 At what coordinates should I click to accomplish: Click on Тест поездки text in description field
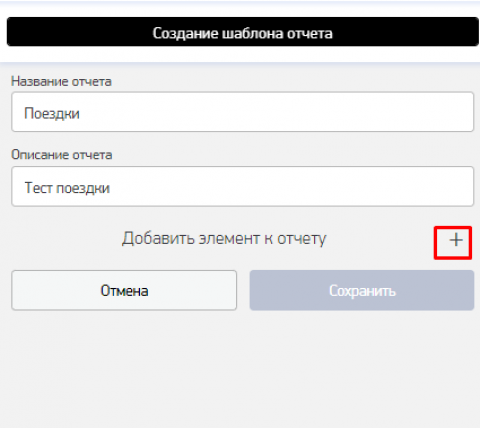point(67,188)
